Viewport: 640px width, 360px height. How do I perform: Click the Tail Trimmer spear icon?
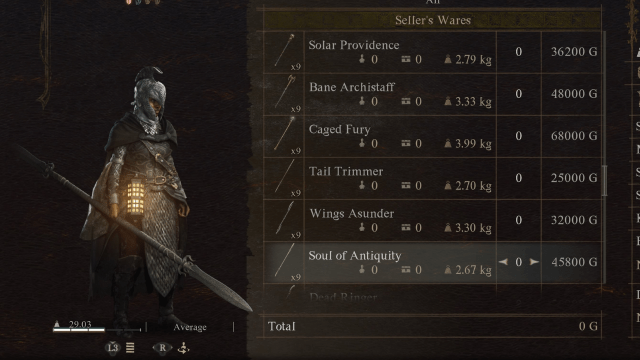[x=284, y=178]
